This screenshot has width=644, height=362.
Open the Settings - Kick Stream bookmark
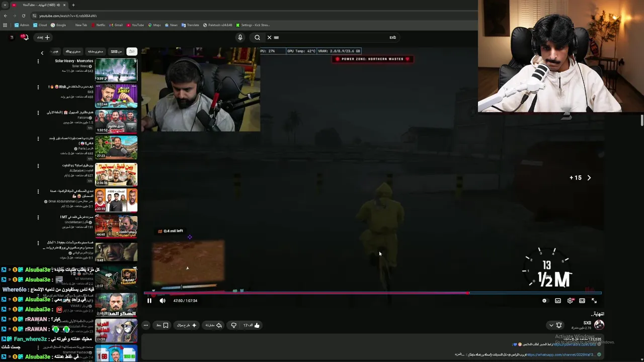(x=253, y=25)
